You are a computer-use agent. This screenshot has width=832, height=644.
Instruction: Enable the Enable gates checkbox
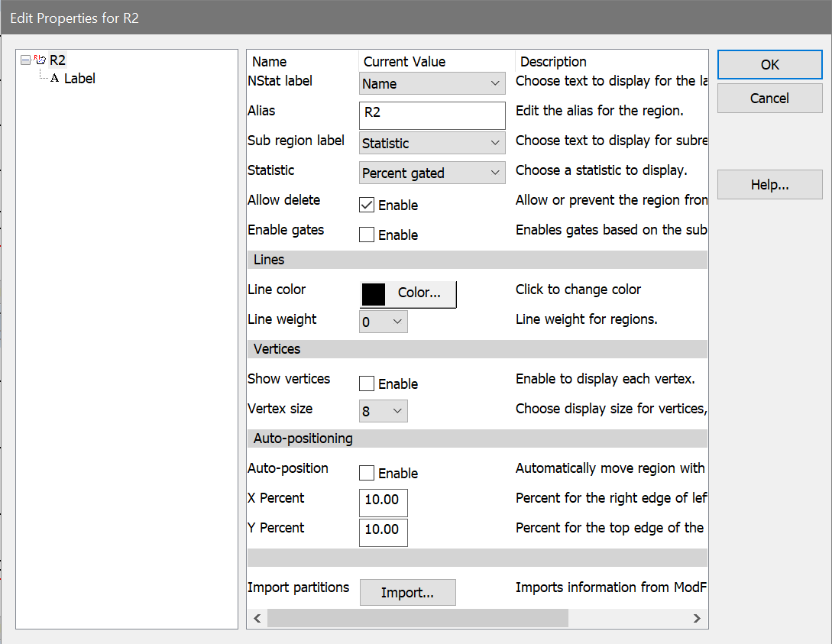pyautogui.click(x=367, y=235)
